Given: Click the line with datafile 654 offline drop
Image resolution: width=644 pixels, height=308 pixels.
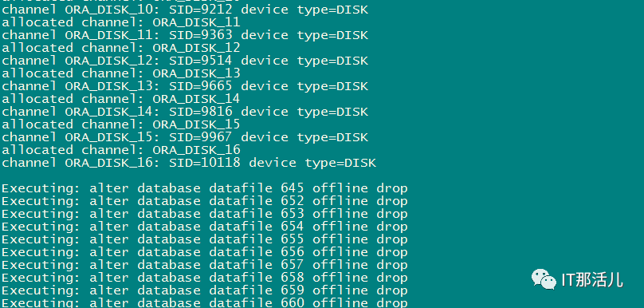Looking at the screenshot, I should 205,227.
